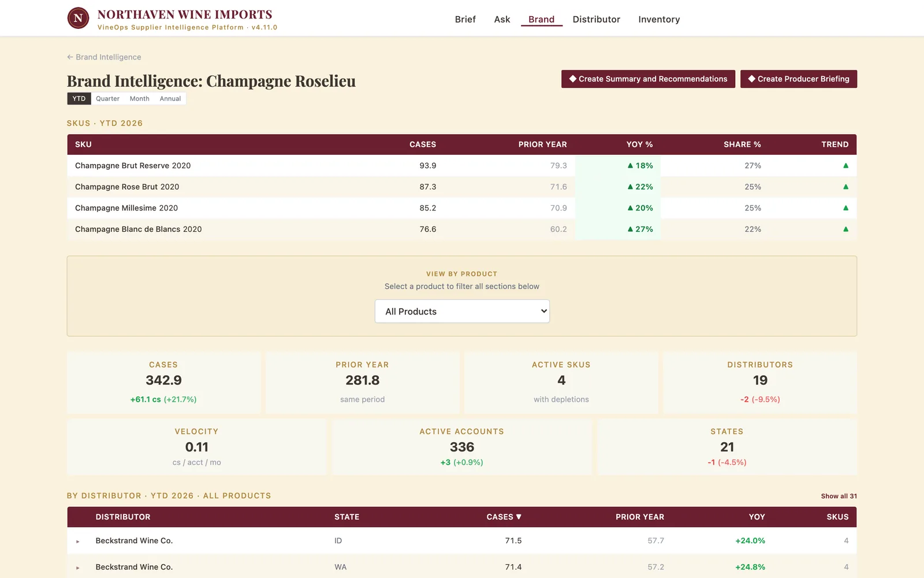Click the +24.8% YoY value
The height and width of the screenshot is (578, 924).
(750, 567)
